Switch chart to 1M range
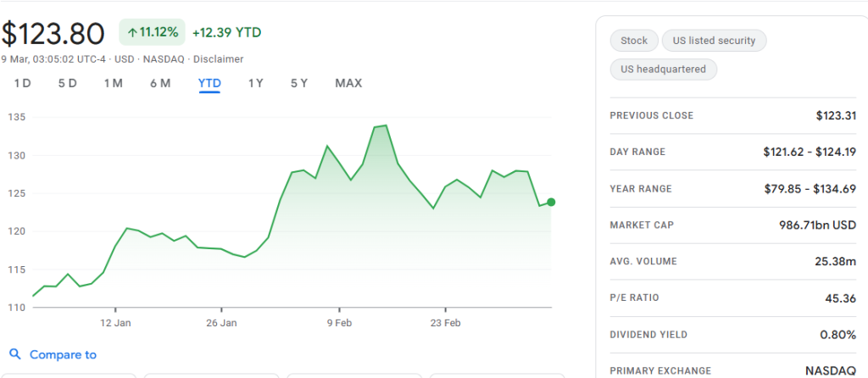This screenshot has height=378, width=868. click(x=113, y=84)
